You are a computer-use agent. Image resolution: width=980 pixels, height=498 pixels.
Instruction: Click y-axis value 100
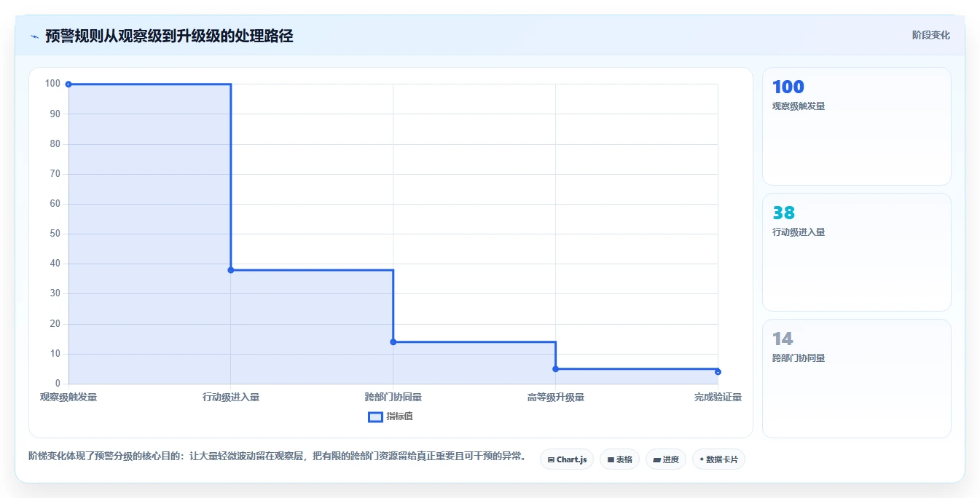[52, 84]
